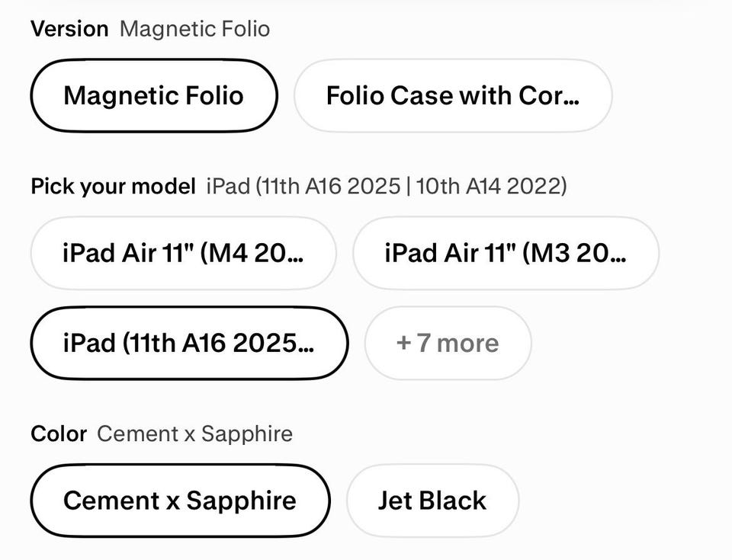Select the iPad (11th A16 2025… model pill
The width and height of the screenshot is (732, 560).
click(x=190, y=343)
